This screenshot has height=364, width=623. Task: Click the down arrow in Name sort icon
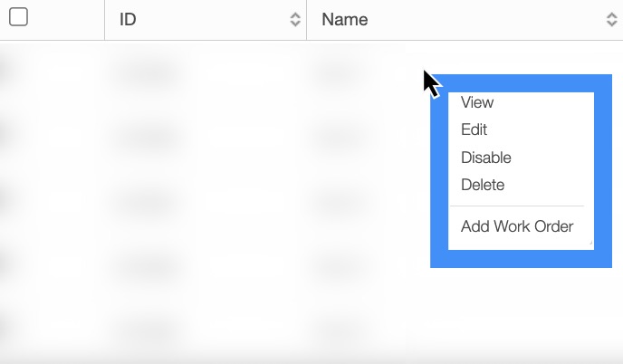pos(611,24)
